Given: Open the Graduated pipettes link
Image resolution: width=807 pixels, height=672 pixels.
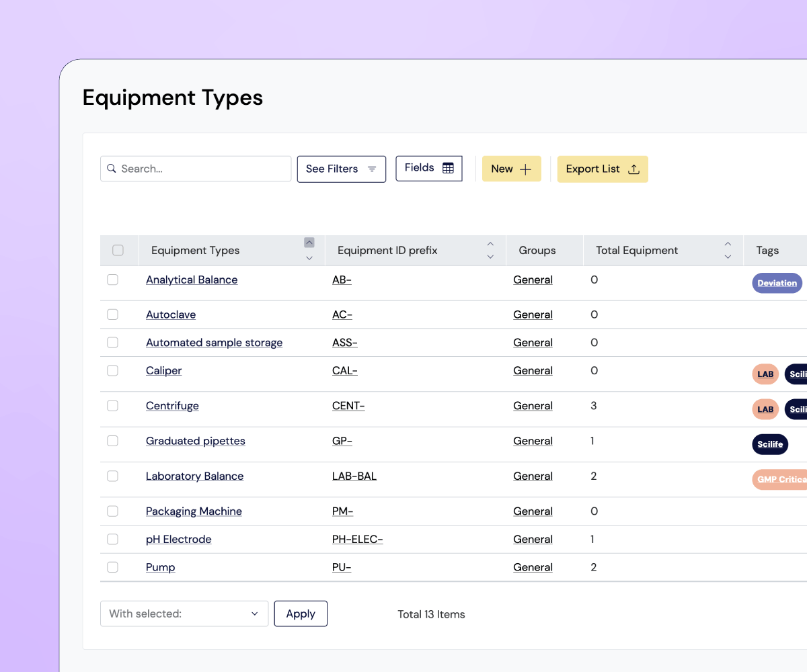Looking at the screenshot, I should point(195,441).
